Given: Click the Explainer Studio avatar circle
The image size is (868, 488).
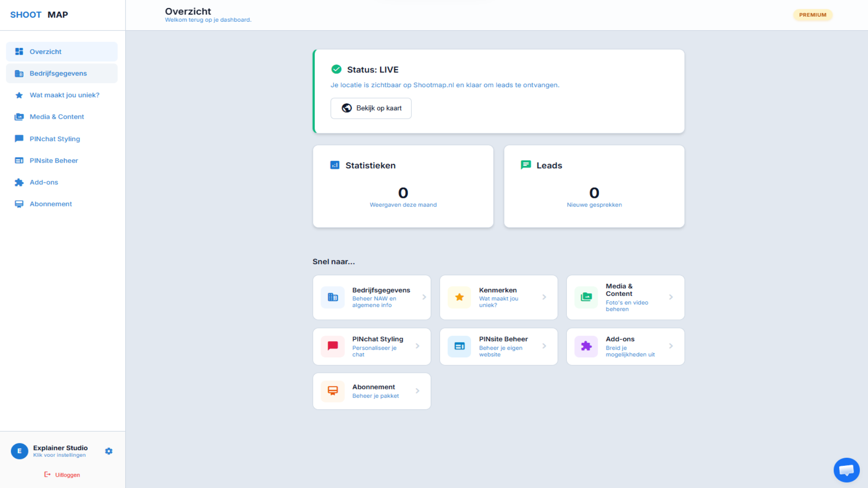Looking at the screenshot, I should [x=19, y=451].
